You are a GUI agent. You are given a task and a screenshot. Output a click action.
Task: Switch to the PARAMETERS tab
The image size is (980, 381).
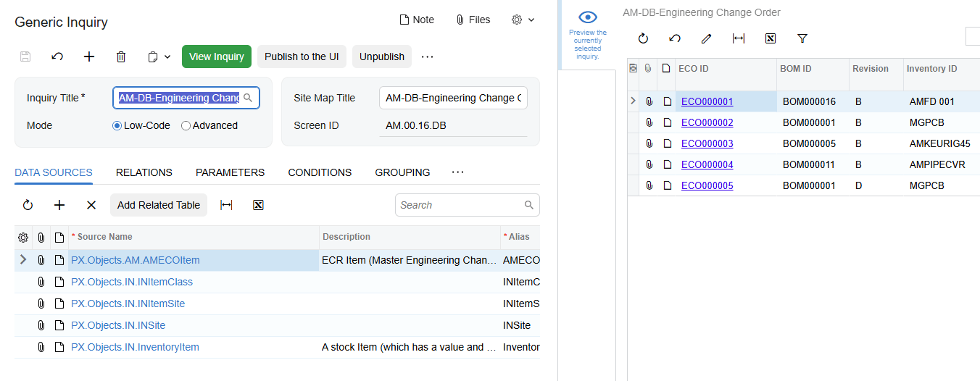click(x=230, y=172)
